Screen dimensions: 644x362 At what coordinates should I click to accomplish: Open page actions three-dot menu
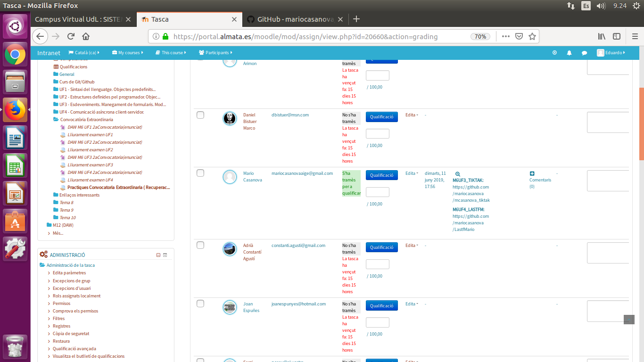(506, 36)
